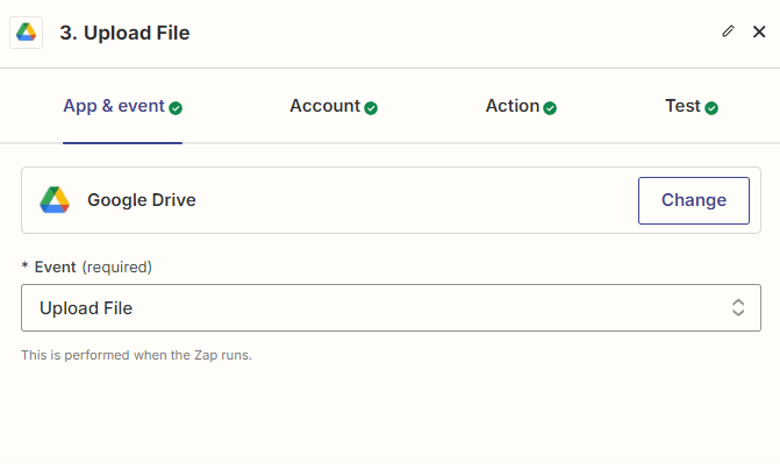Click the green checkmark beside Action
780x465 pixels.
coord(550,108)
